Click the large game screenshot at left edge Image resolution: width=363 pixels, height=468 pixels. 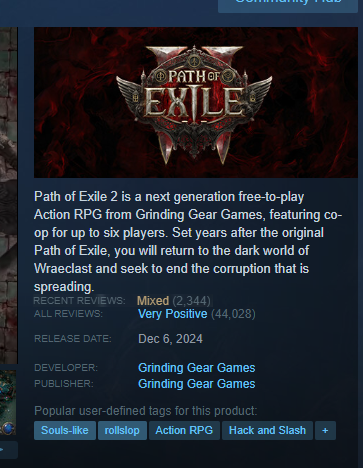(9, 196)
